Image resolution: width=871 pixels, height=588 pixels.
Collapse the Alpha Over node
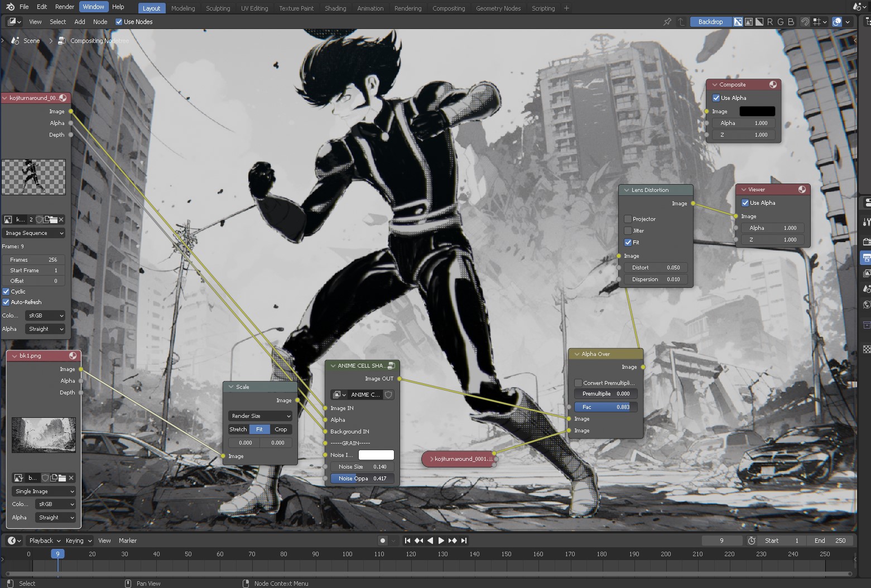coord(577,354)
